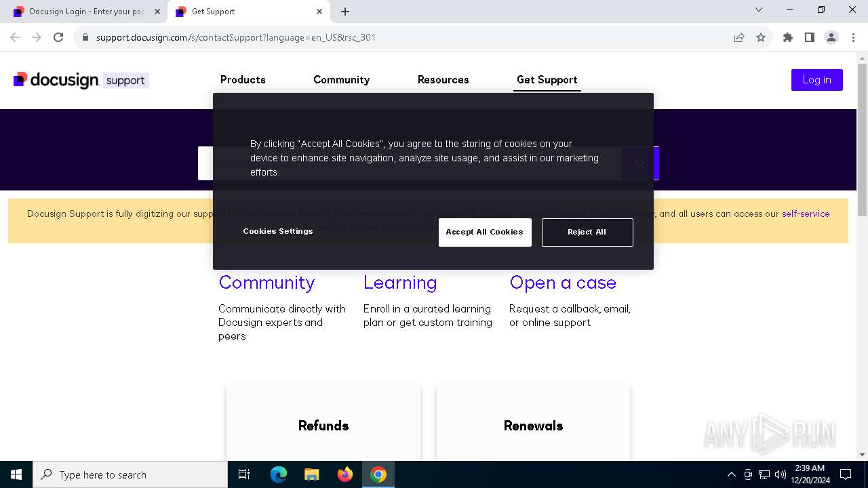Open Chrome's three-dot menu

(852, 37)
